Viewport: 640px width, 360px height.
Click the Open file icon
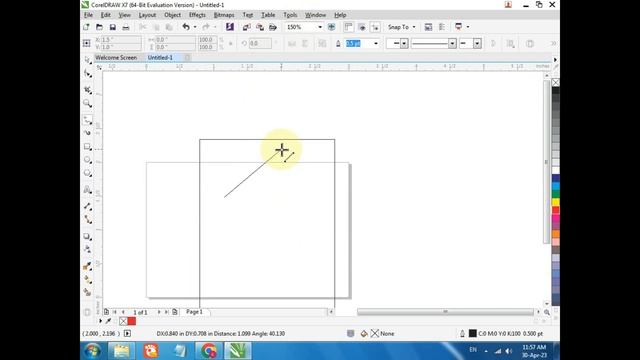[99, 27]
